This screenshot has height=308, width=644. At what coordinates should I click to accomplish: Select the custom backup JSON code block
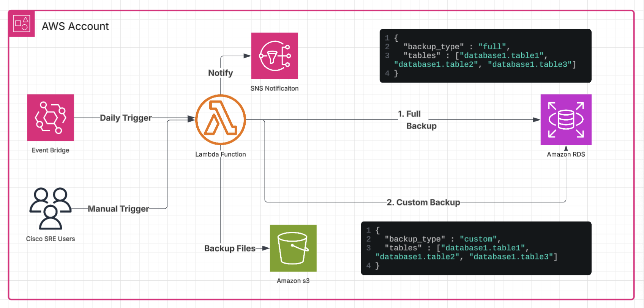click(476, 248)
